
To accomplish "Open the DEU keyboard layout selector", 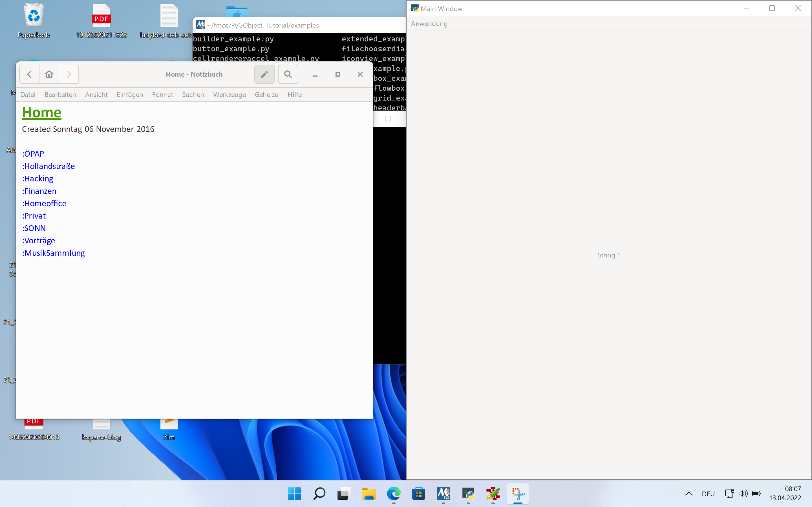I will 708,493.
